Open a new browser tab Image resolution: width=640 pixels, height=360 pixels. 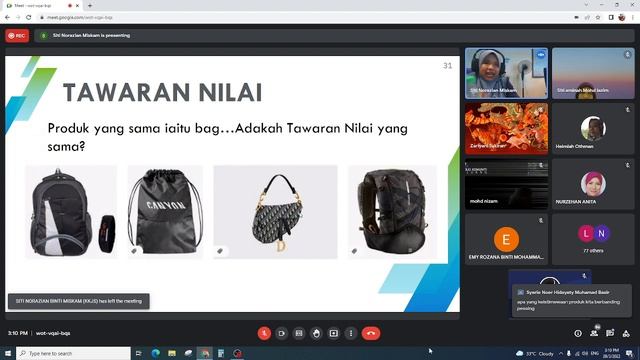(90, 6)
